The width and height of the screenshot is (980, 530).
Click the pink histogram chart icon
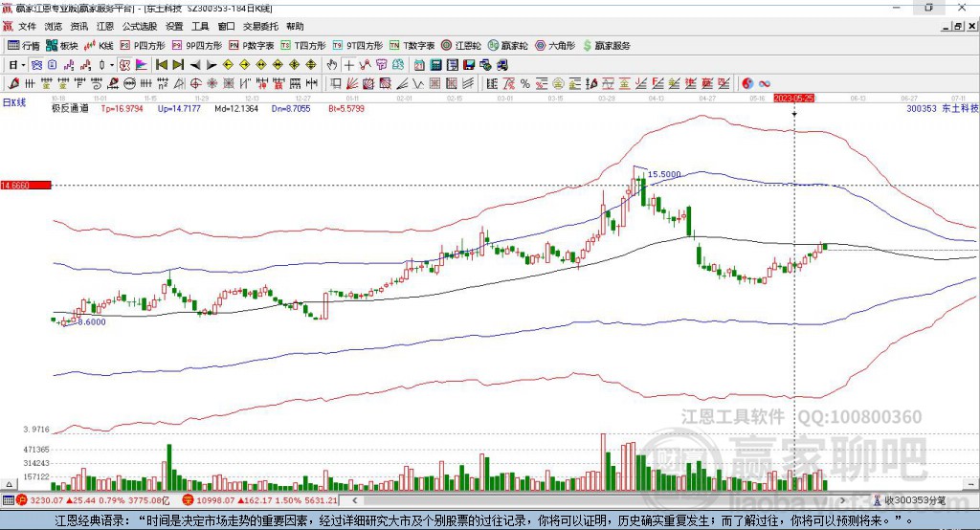(x=69, y=65)
